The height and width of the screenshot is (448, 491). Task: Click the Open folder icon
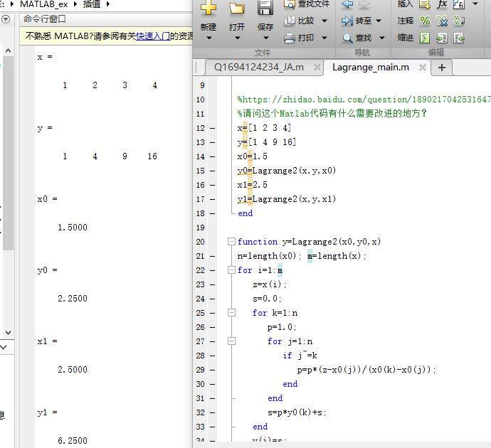pyautogui.click(x=236, y=9)
